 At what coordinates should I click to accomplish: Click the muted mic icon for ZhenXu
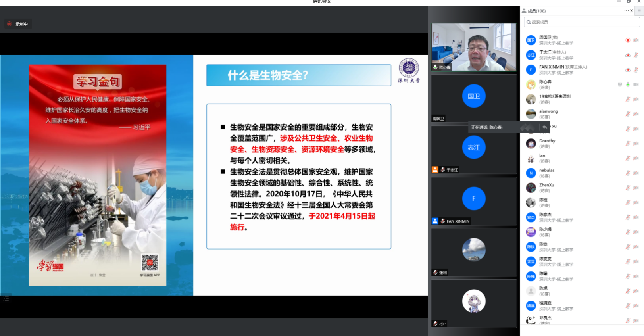pos(628,188)
